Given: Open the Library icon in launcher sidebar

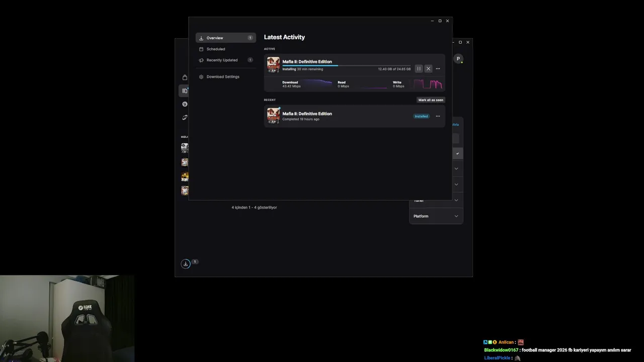Looking at the screenshot, I should 185,91.
